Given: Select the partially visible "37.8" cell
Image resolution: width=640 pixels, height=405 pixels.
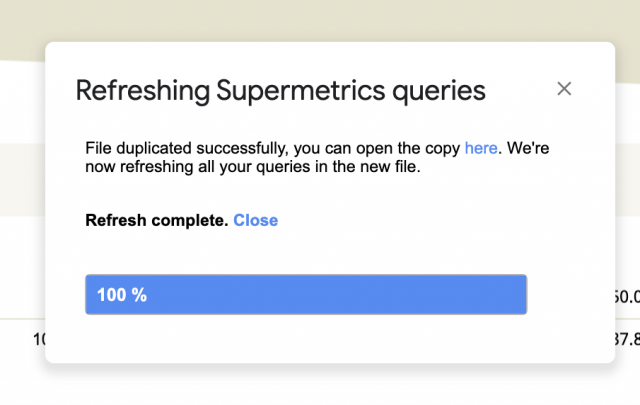Looking at the screenshot, I should (626, 340).
